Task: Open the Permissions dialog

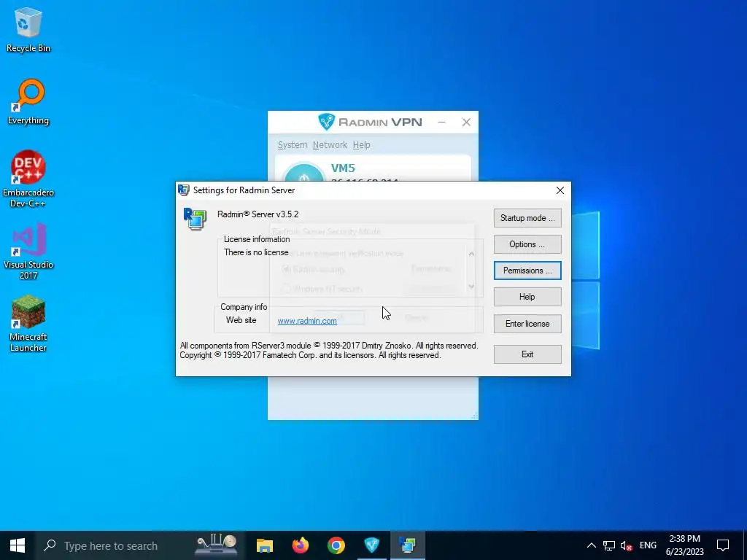Action: 527,271
